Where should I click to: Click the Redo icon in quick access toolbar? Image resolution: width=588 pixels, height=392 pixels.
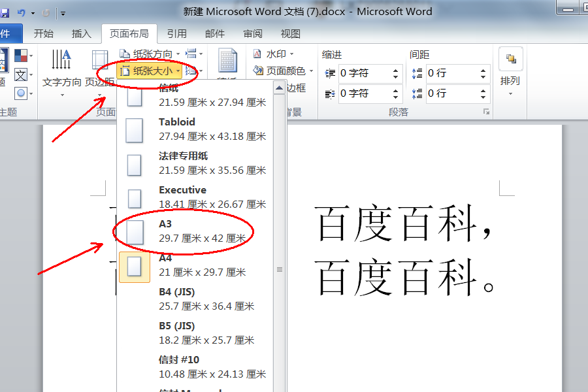point(46,13)
